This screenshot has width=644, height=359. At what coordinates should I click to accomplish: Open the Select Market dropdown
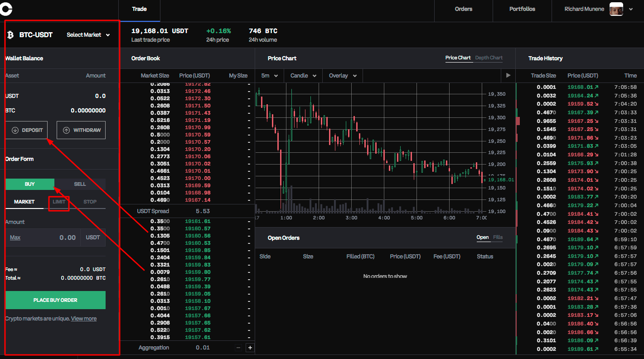click(87, 34)
